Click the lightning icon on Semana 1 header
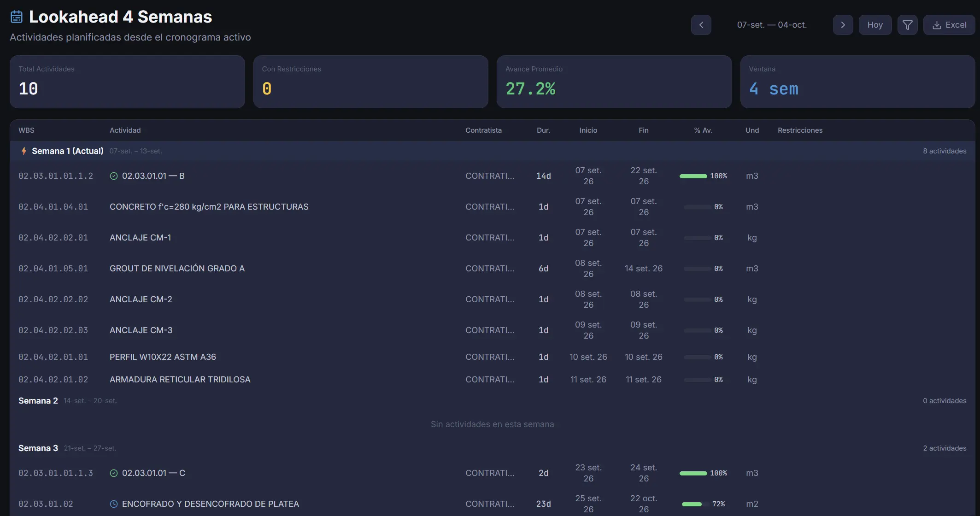The image size is (980, 516). (x=24, y=151)
